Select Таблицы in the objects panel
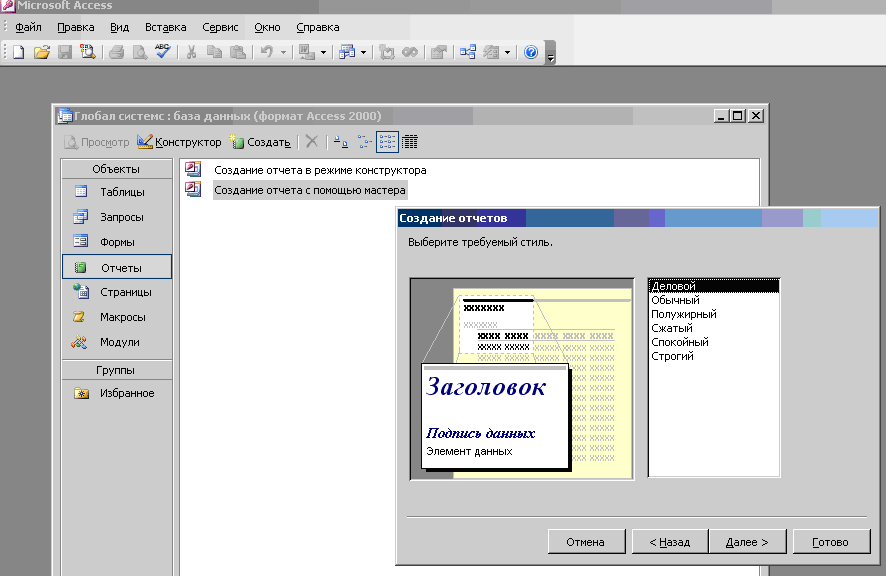 [116, 192]
